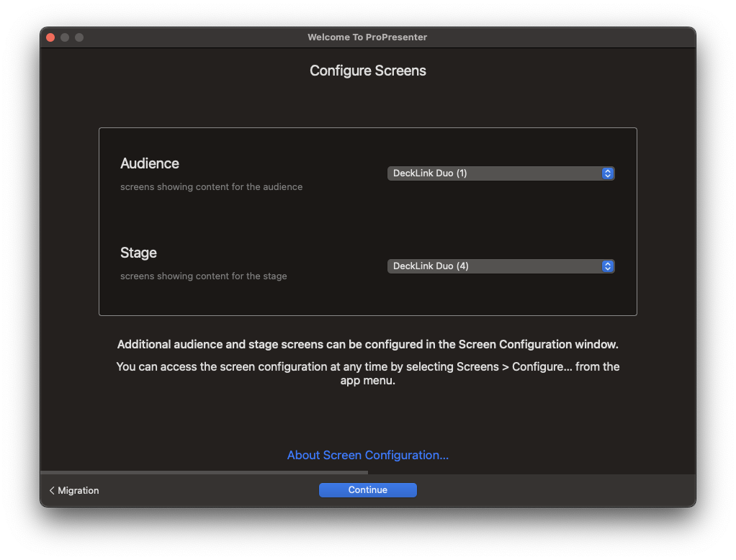Open the Audience screen dropdown
The image size is (736, 560).
[x=501, y=173]
